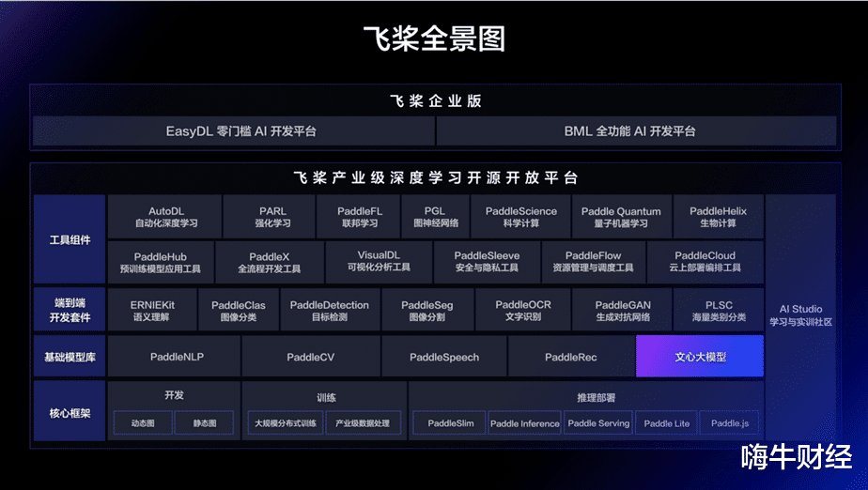Image resolution: width=868 pixels, height=490 pixels.
Task: Click the VisualDL 可视化分析工具 tile
Action: click(380, 262)
